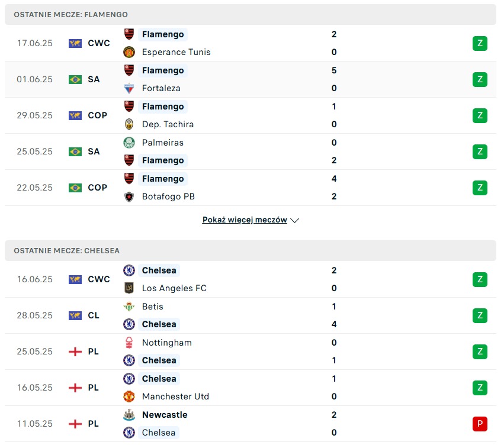Click the Betis club badge
The height and width of the screenshot is (445, 504).
tap(129, 307)
